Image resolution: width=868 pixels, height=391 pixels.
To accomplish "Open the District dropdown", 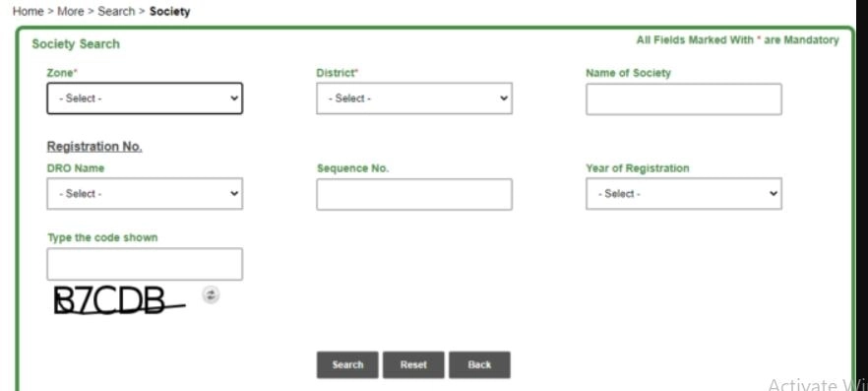I will (x=414, y=98).
